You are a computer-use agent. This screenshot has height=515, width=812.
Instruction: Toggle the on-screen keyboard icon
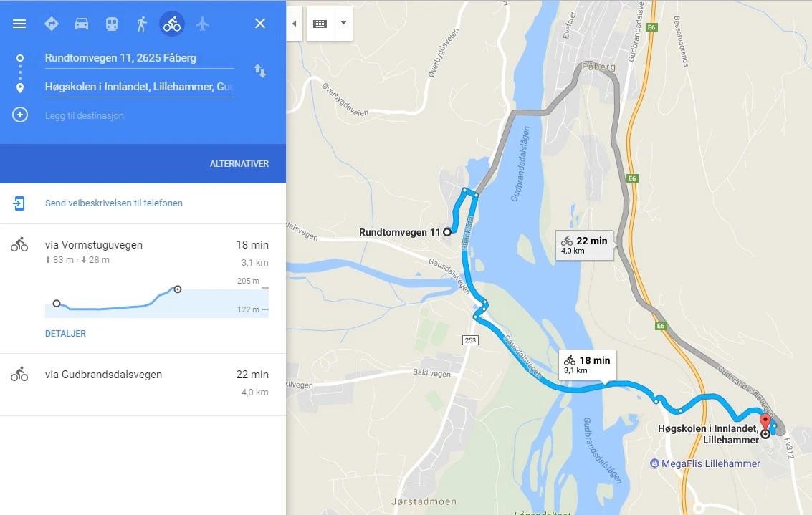click(320, 24)
